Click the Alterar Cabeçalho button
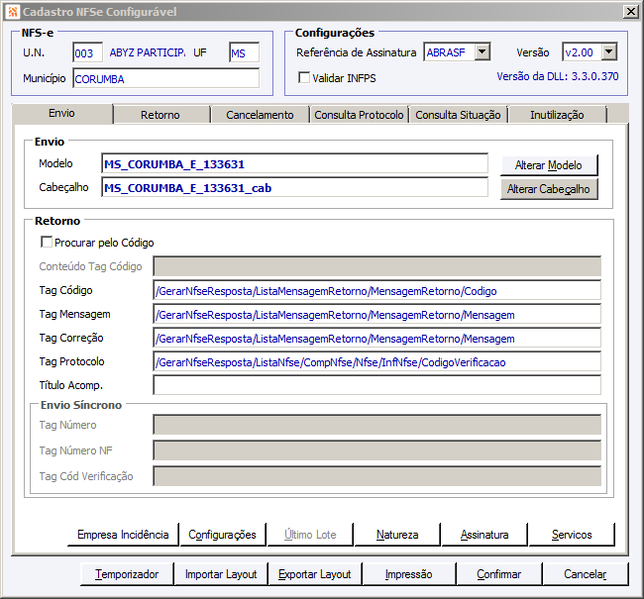Image resolution: width=644 pixels, height=599 pixels. 549,189
